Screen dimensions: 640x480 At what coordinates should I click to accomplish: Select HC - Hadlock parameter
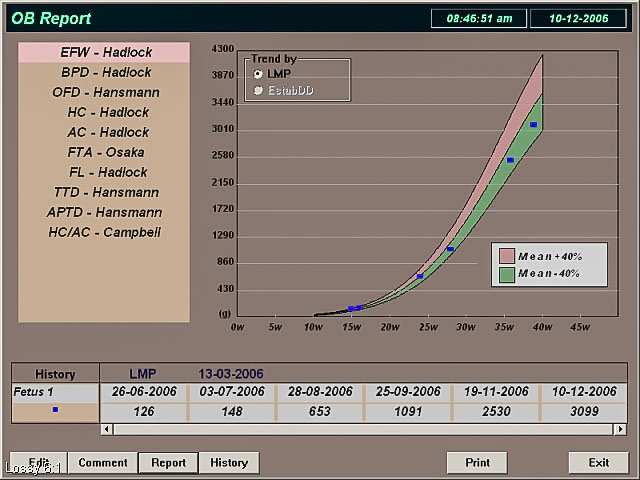pos(104,112)
